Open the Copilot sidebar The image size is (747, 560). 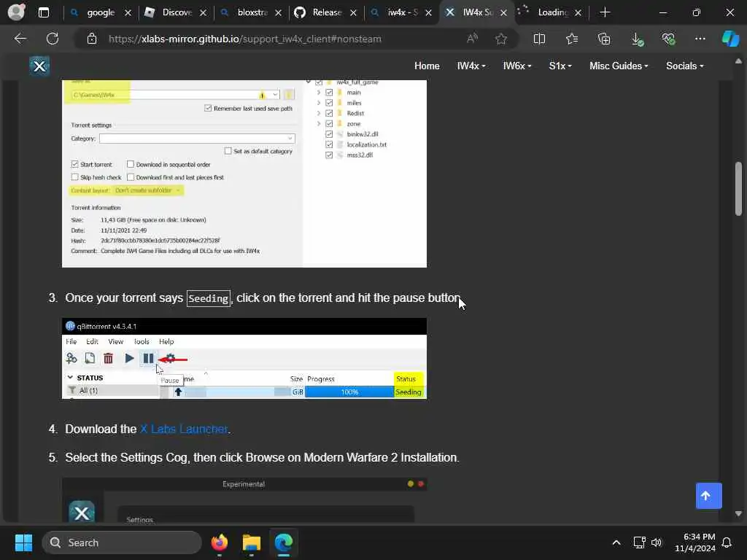click(x=730, y=39)
